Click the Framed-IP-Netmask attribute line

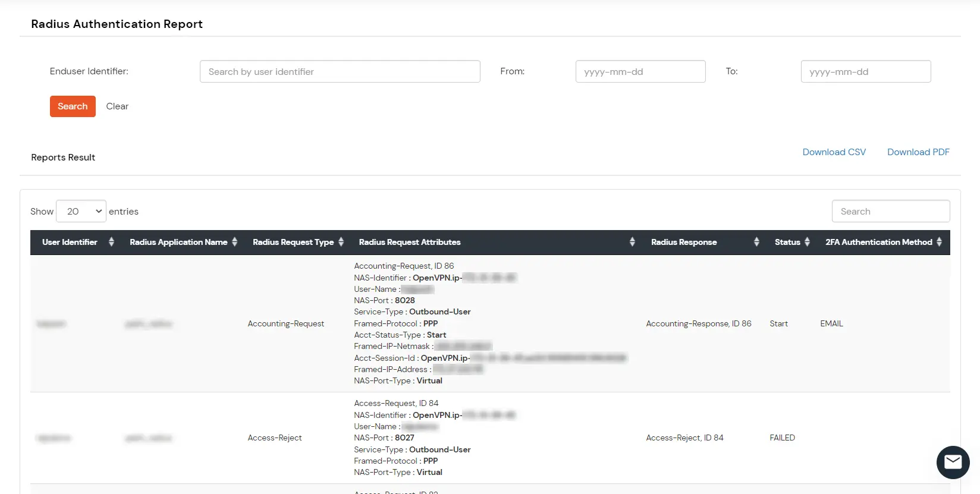[423, 346]
